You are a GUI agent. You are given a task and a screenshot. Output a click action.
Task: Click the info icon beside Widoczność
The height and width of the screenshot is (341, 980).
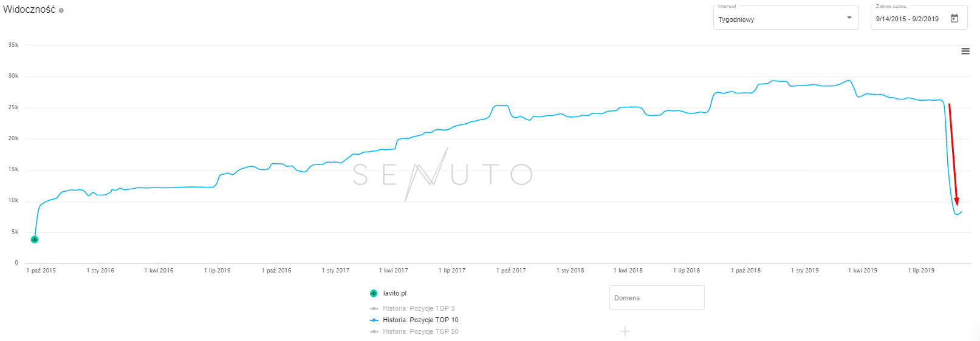tap(61, 10)
